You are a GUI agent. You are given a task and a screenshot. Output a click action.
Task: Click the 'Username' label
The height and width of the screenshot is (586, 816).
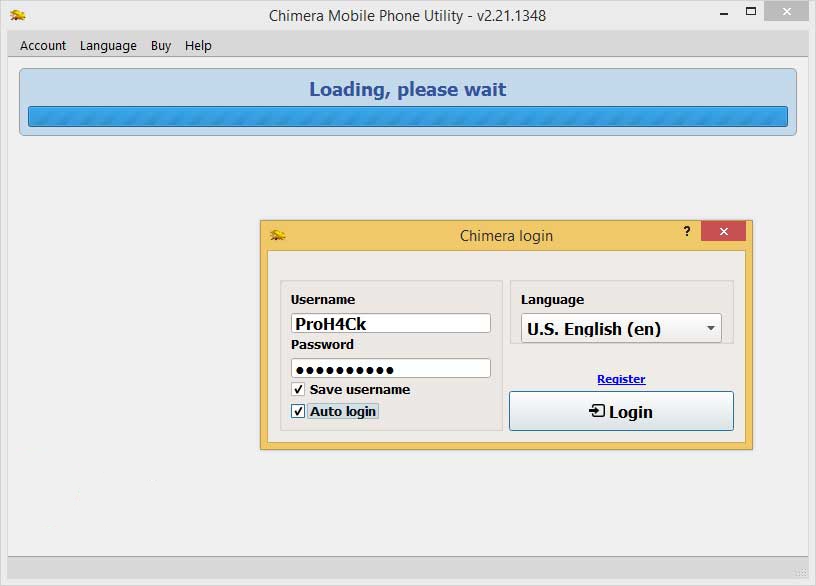click(323, 300)
